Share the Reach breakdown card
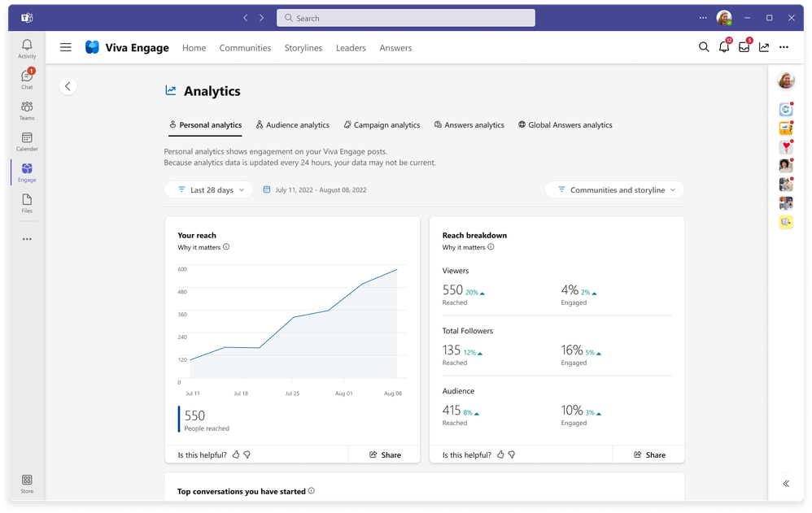 pyautogui.click(x=649, y=454)
